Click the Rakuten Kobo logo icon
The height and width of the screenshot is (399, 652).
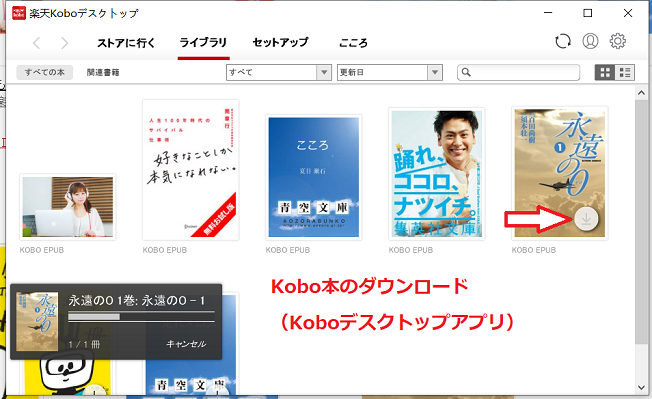pos(19,13)
